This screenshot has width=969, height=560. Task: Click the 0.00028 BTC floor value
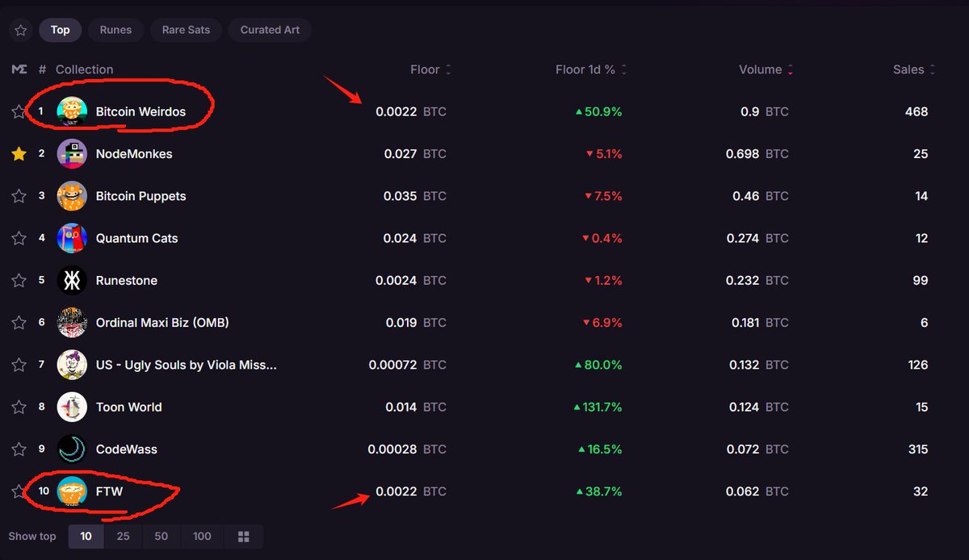click(407, 449)
